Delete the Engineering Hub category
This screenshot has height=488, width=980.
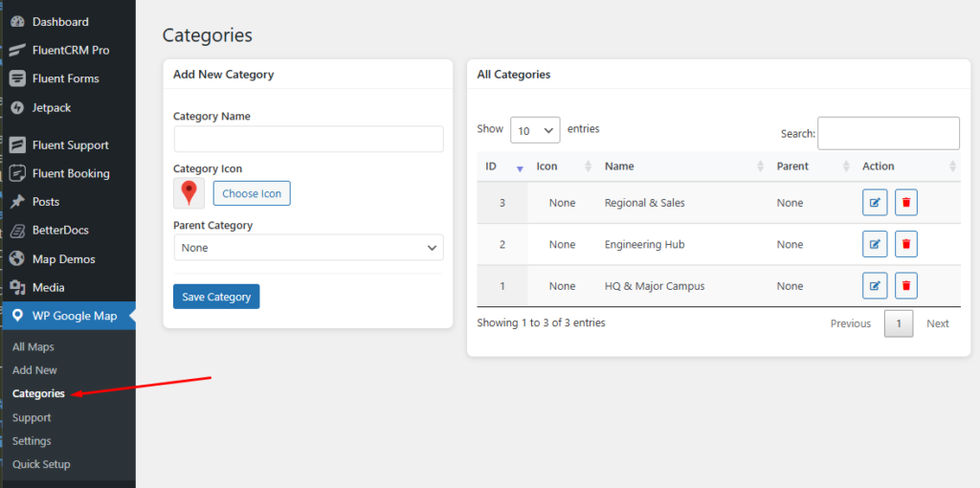(906, 244)
